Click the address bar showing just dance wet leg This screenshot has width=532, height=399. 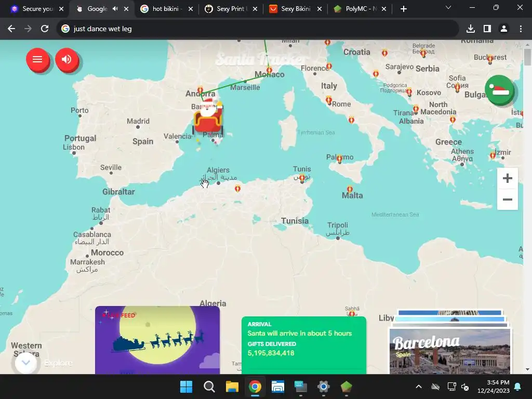coord(258,29)
